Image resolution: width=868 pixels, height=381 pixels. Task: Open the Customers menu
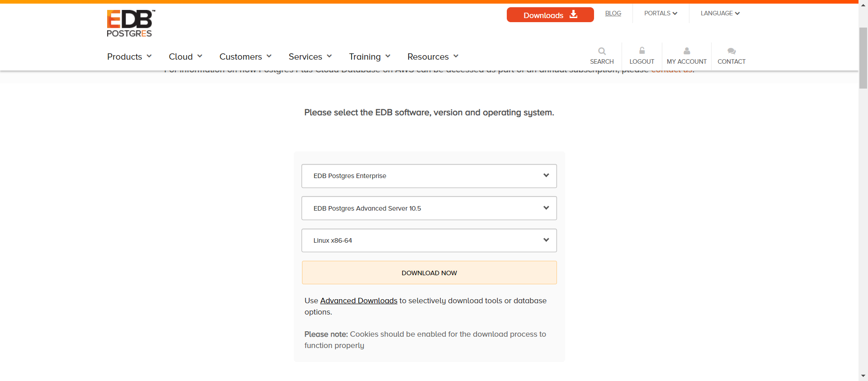tap(245, 56)
